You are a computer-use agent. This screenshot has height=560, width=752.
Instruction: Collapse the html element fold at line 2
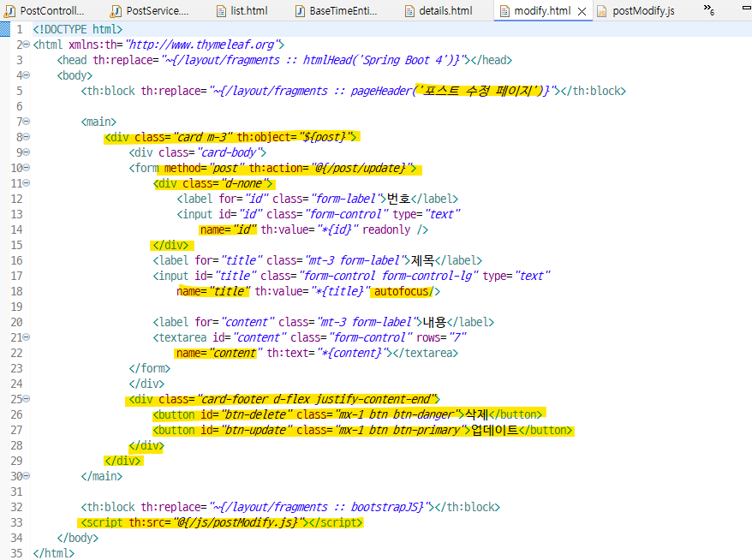(x=27, y=45)
